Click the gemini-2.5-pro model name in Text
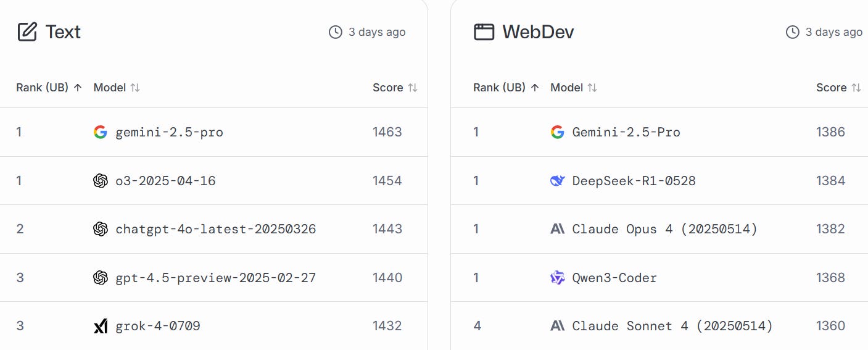Screen dimensions: 868x350 click(x=169, y=132)
